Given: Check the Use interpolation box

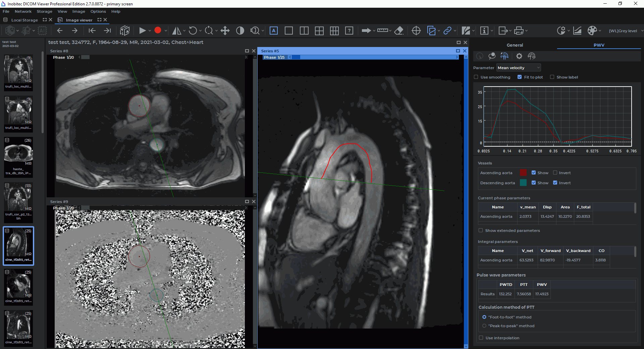Looking at the screenshot, I should pos(481,338).
